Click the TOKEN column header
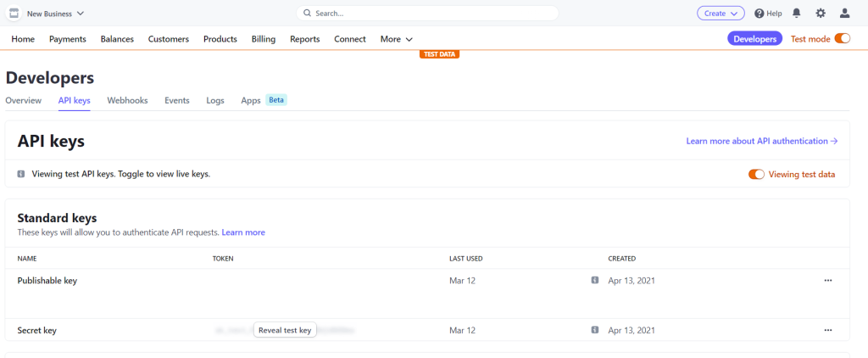Image resolution: width=868 pixels, height=358 pixels. 223,258
